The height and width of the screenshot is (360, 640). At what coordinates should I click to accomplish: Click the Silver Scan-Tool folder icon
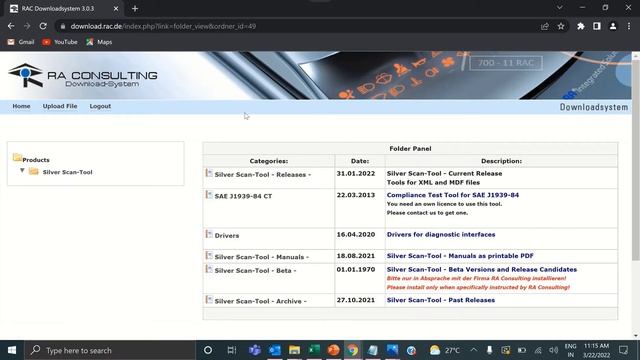pos(34,171)
